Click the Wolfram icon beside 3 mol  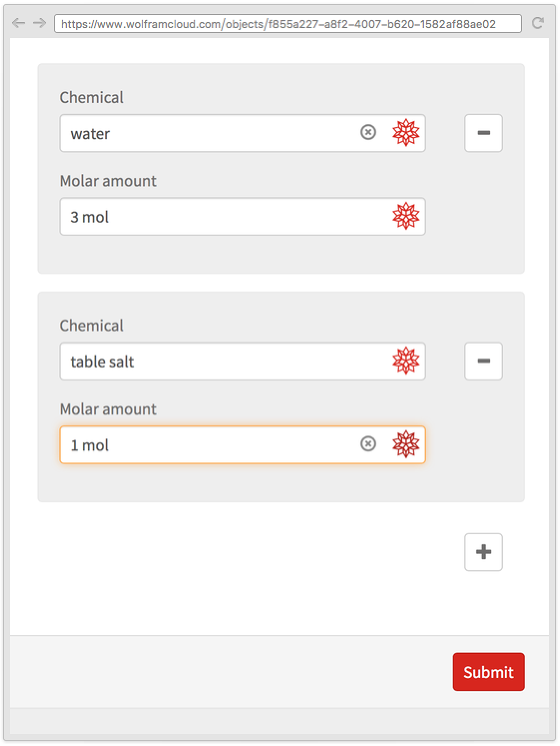[406, 216]
